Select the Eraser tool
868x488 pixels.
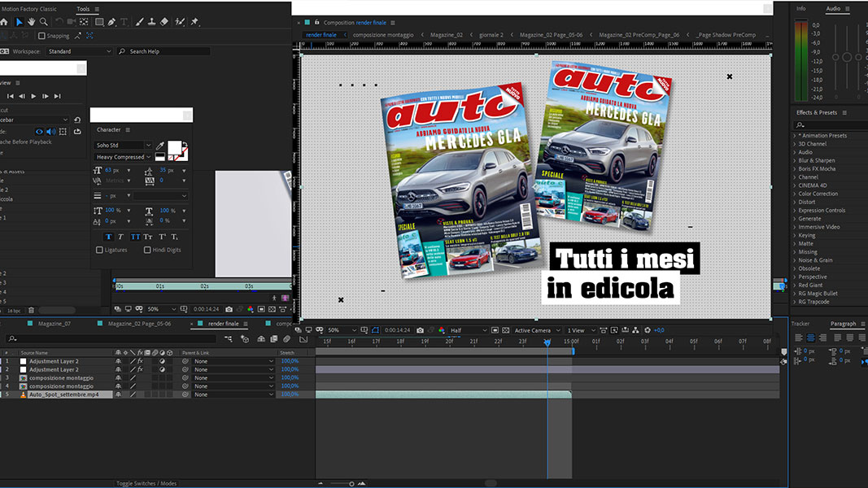[x=164, y=22]
